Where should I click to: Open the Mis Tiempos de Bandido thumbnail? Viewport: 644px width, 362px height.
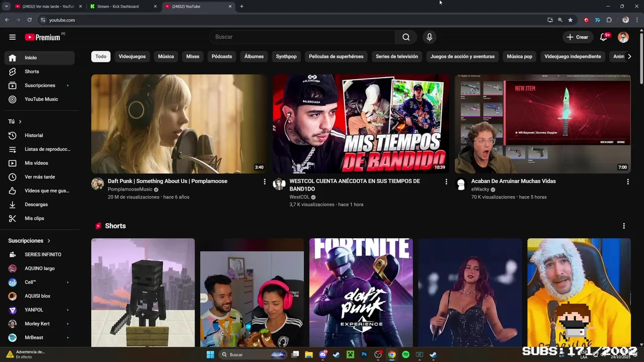[x=361, y=124]
